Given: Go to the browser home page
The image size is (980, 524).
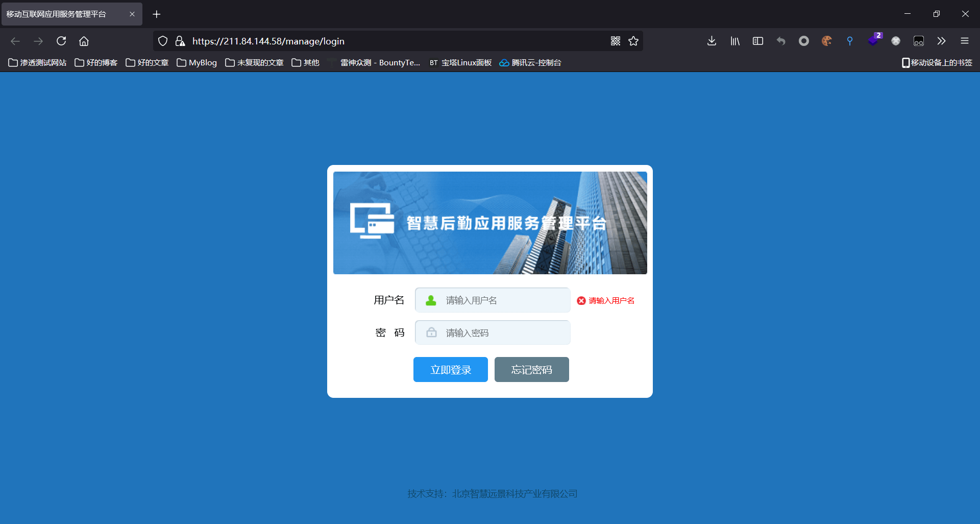Looking at the screenshot, I should (84, 41).
